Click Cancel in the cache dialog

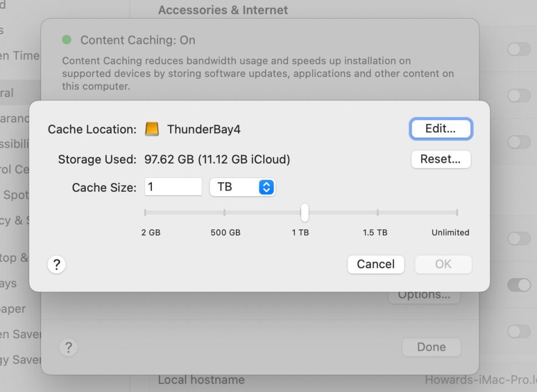[375, 264]
